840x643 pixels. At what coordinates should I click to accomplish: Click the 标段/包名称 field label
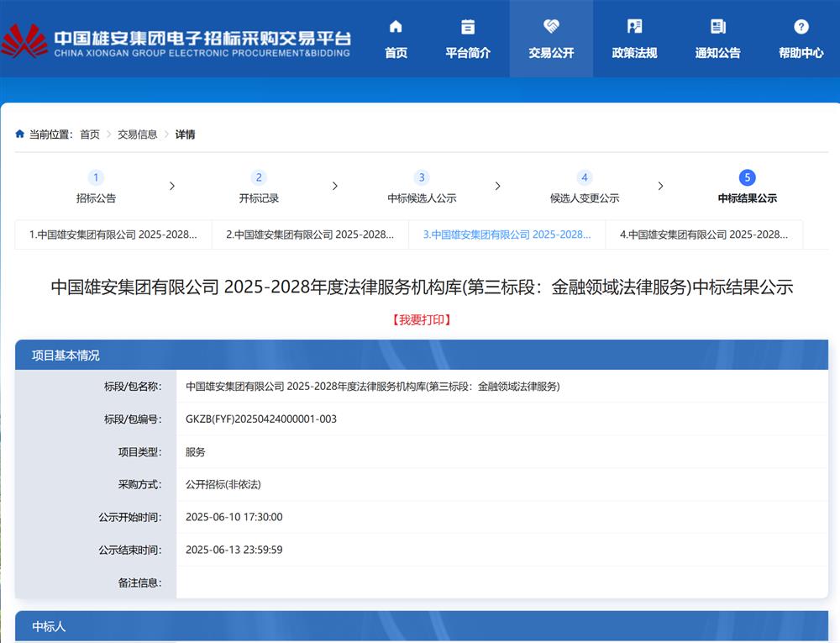point(133,387)
